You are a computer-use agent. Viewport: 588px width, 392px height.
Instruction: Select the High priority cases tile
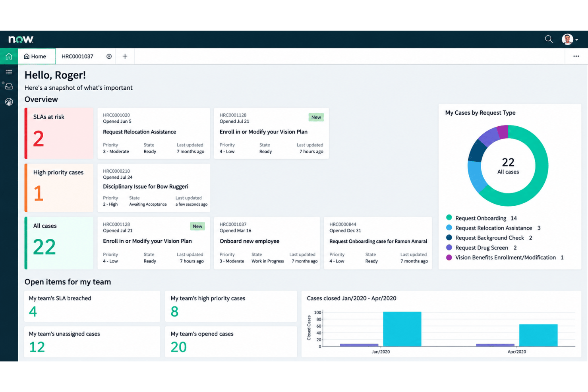pyautogui.click(x=59, y=188)
